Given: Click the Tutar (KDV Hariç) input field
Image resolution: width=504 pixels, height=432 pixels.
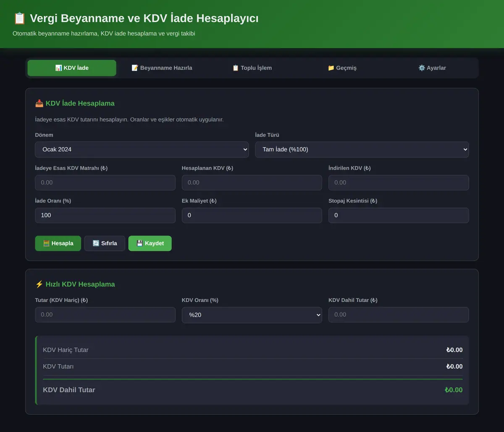Looking at the screenshot, I should click(x=105, y=315).
